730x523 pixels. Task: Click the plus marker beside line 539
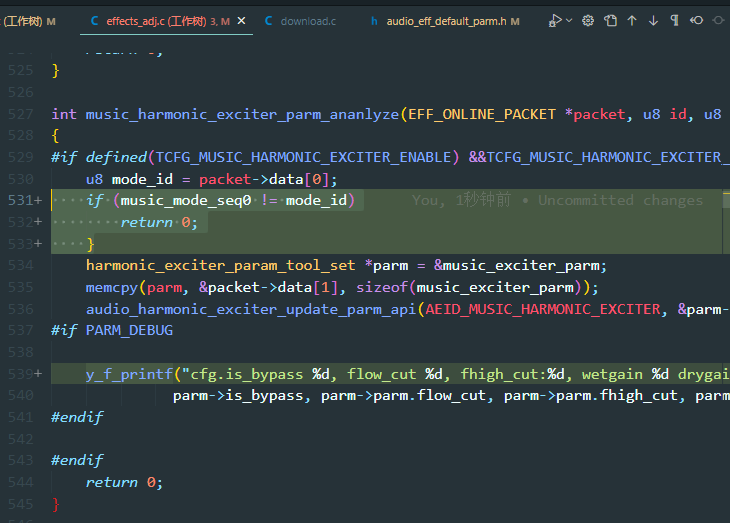coord(38,374)
